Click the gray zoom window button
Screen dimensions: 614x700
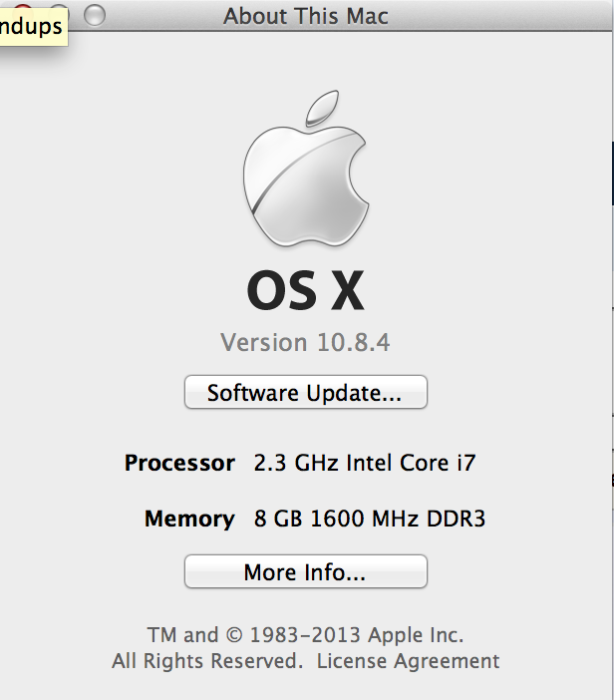[x=95, y=15]
